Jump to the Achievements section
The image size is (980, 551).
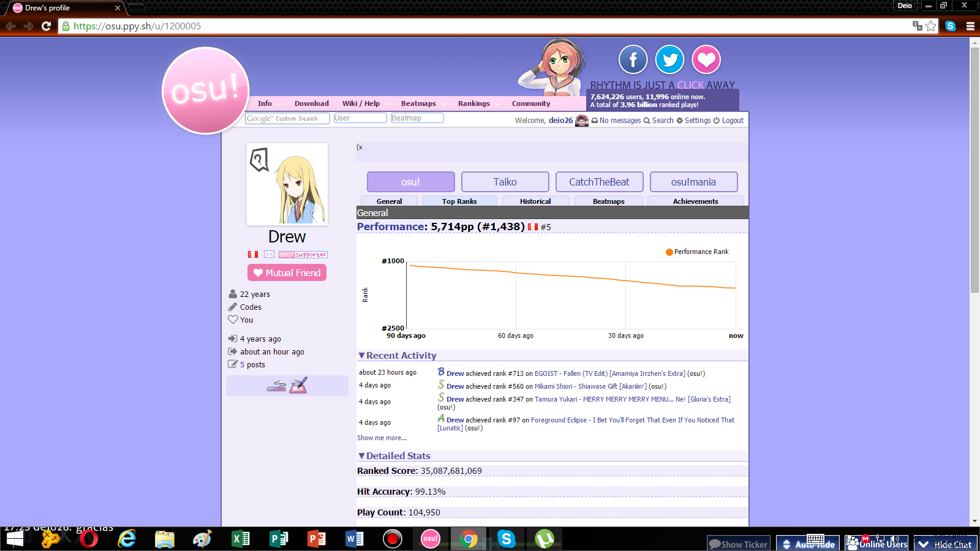click(x=695, y=201)
